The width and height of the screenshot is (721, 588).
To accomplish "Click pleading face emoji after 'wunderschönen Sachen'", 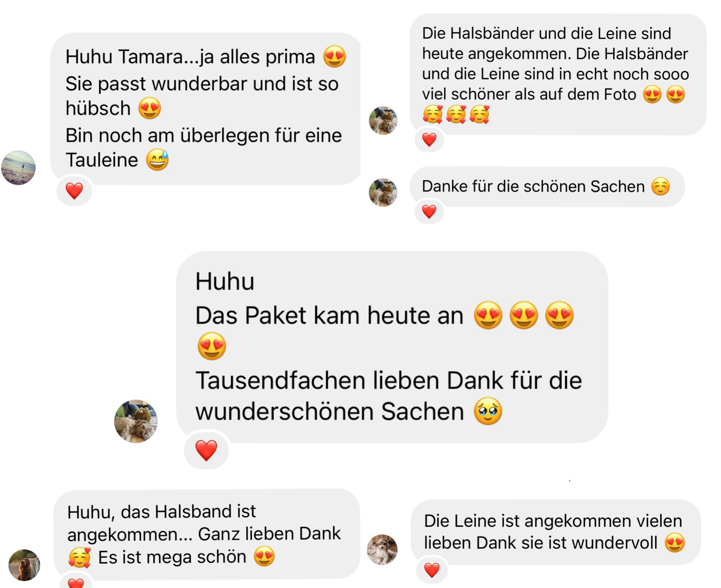I will coord(488,411).
